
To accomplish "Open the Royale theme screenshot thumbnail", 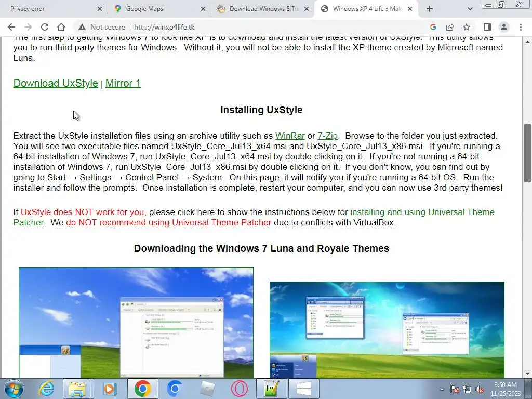I will [x=387, y=330].
